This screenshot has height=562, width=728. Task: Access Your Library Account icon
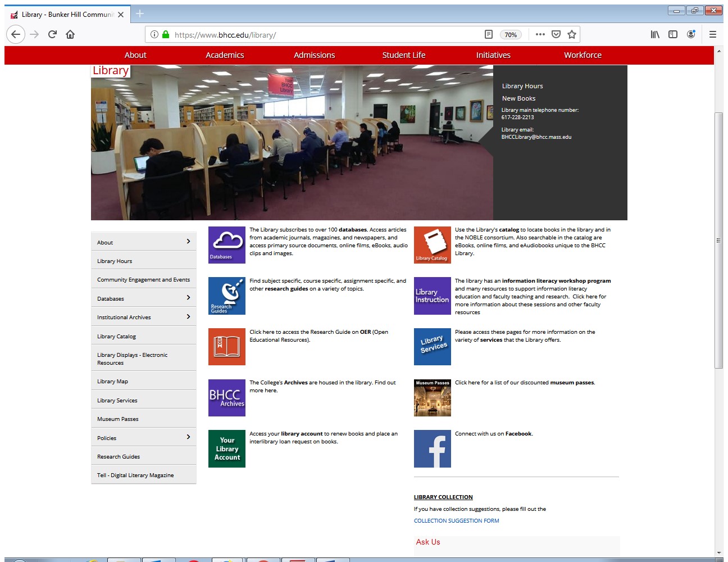226,448
